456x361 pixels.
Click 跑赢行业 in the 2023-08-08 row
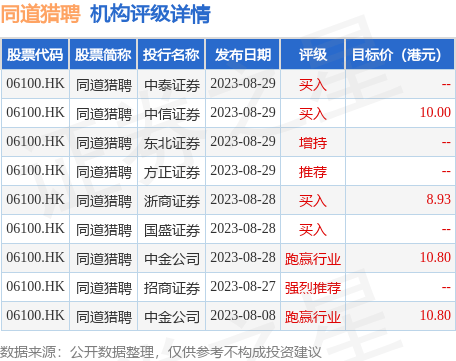313,317
